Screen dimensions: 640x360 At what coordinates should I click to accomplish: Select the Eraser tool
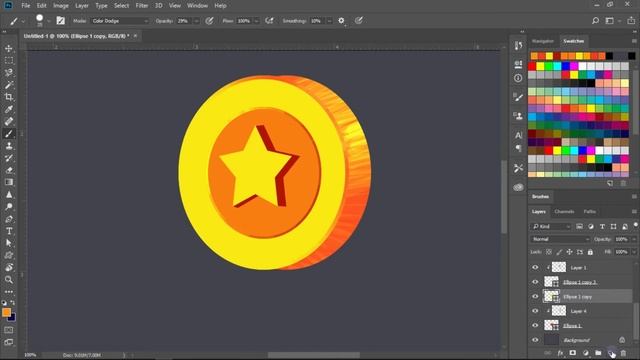tap(9, 170)
